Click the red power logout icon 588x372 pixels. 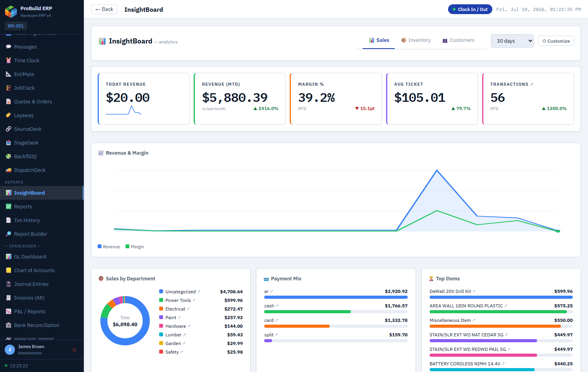point(74,350)
